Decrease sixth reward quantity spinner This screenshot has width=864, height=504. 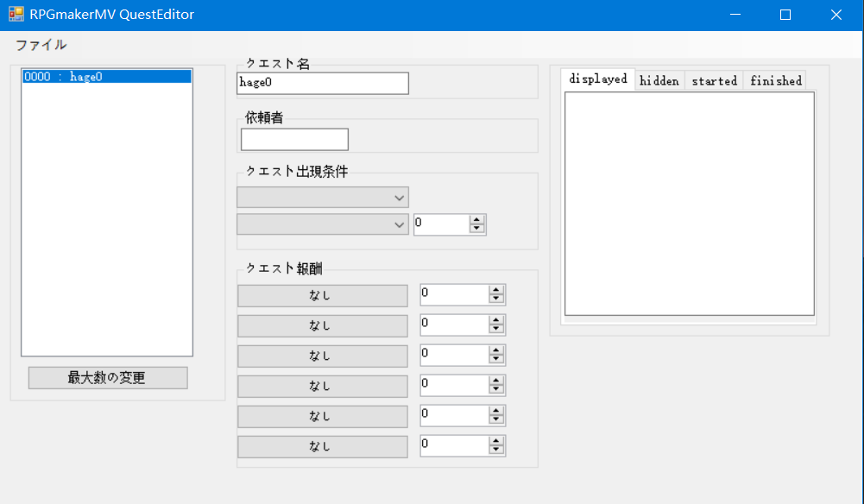coord(496,450)
